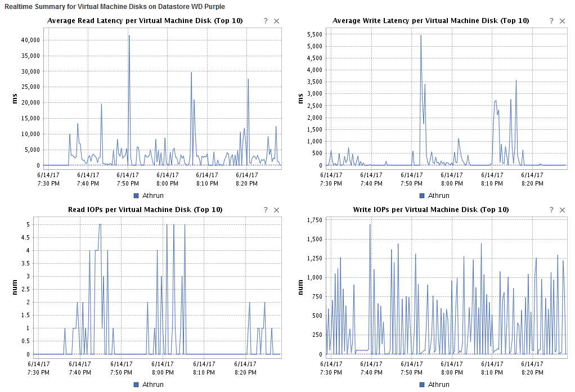Close the Read IOPs chart

click(276, 209)
